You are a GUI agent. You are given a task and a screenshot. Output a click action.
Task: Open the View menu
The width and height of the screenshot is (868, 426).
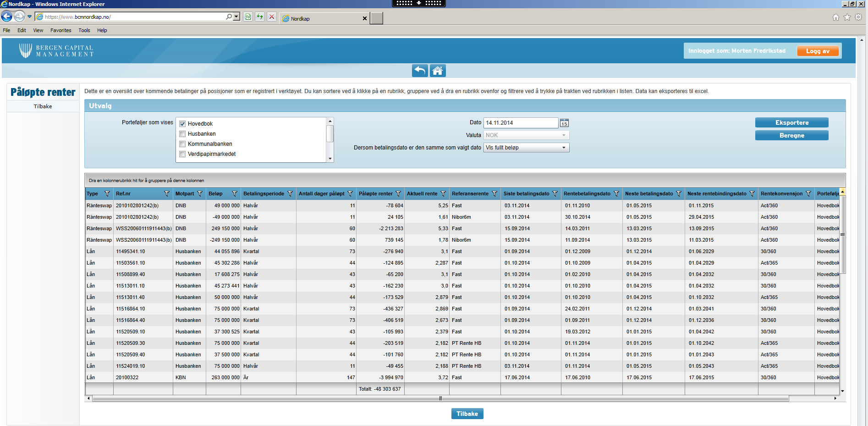pyautogui.click(x=38, y=30)
